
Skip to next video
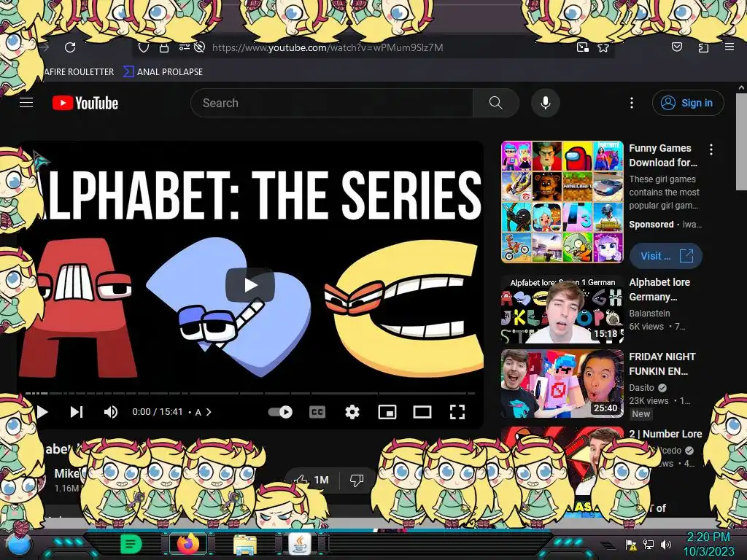coord(77,412)
